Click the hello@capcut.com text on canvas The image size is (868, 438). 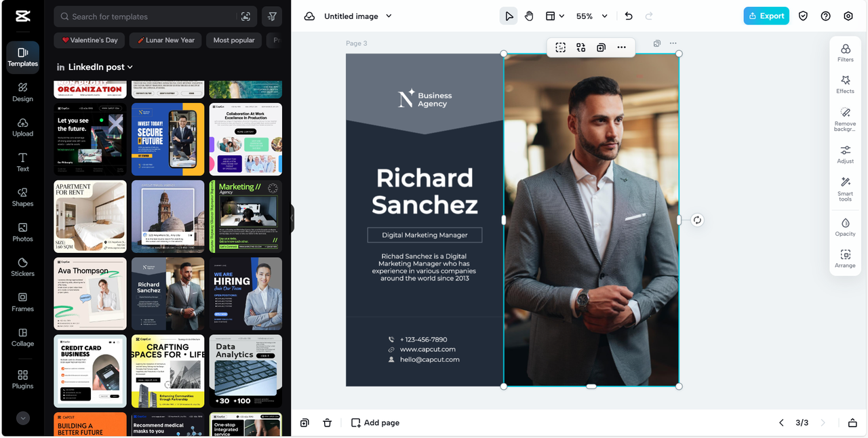tap(429, 359)
